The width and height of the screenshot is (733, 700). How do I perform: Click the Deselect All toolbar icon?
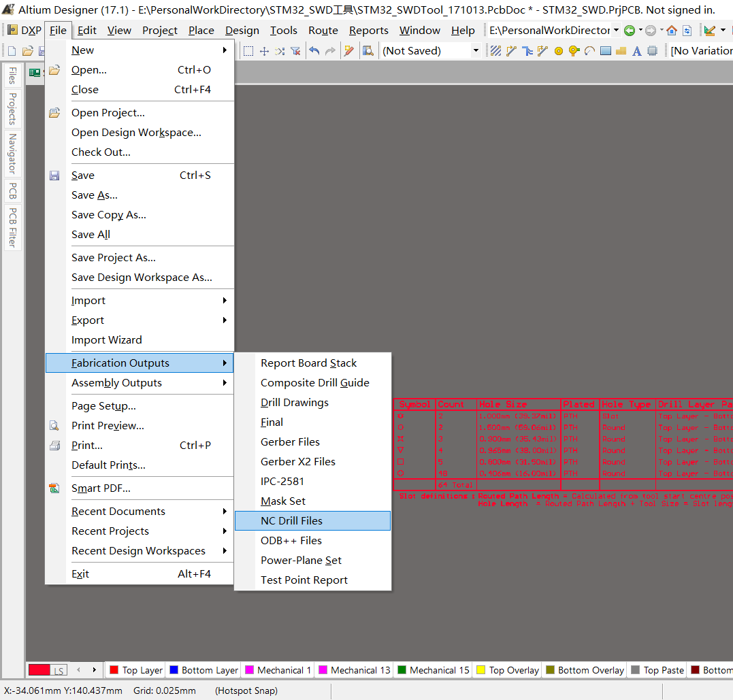(x=280, y=51)
